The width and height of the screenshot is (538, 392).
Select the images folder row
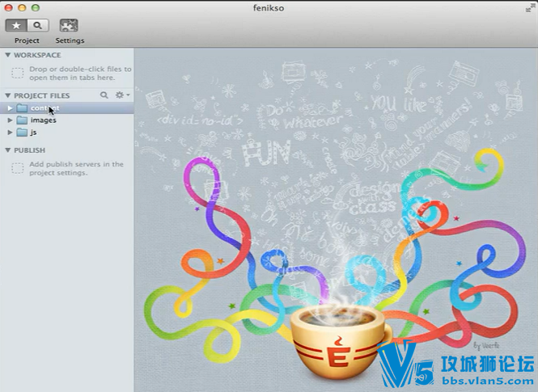67,120
